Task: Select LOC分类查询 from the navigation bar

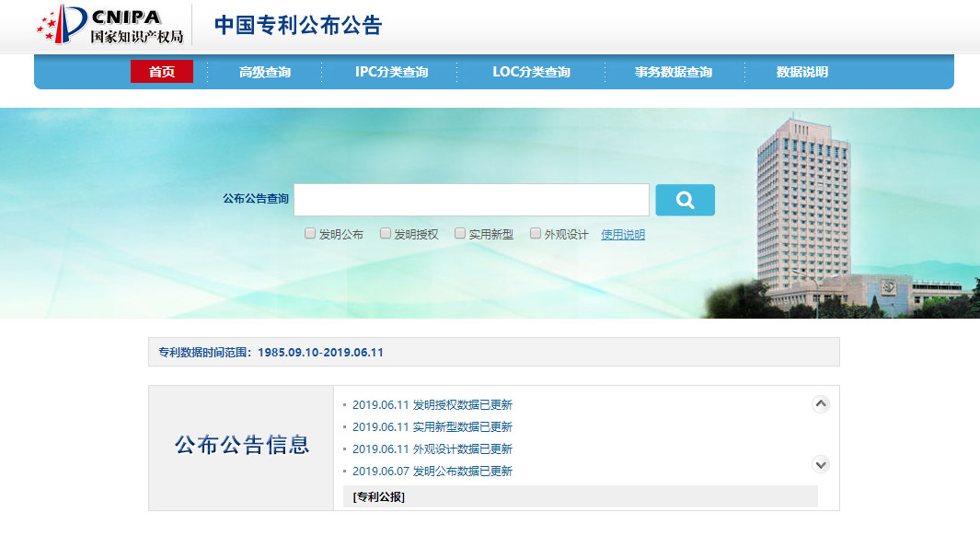Action: point(531,72)
